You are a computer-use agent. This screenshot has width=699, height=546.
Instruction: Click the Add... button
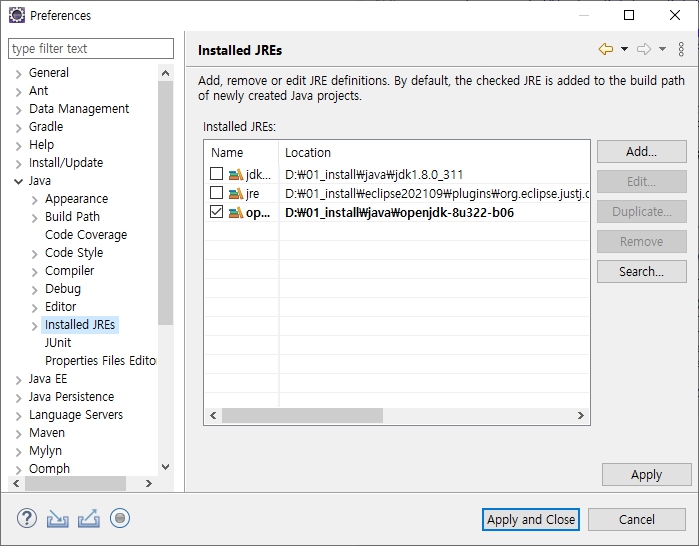click(641, 152)
